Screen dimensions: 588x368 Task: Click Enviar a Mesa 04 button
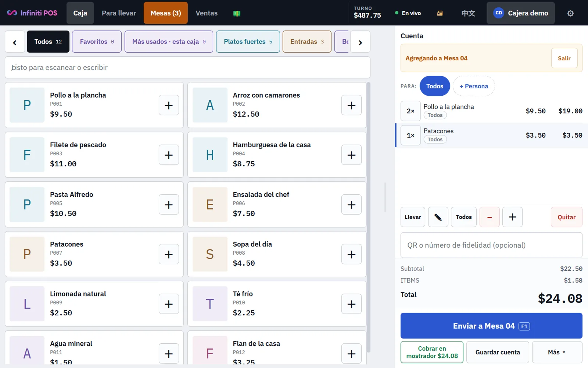point(491,326)
